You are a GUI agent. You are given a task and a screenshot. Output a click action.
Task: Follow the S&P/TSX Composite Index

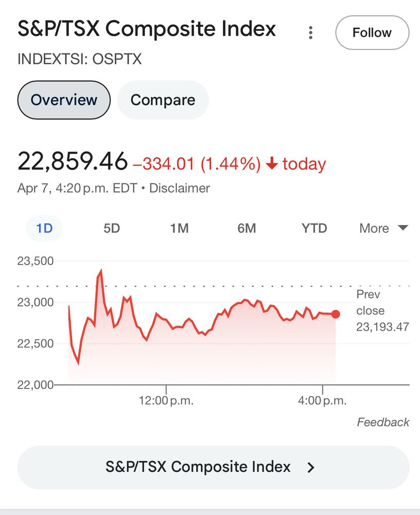coord(372,32)
